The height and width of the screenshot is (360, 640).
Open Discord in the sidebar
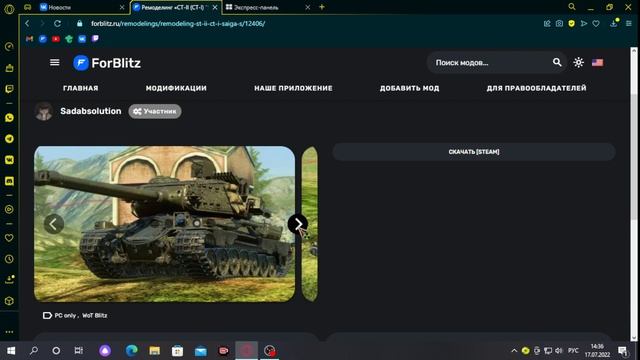point(9,181)
